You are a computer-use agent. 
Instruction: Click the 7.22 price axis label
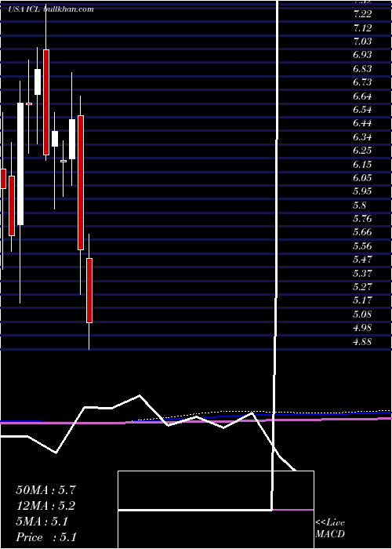tap(362, 14)
